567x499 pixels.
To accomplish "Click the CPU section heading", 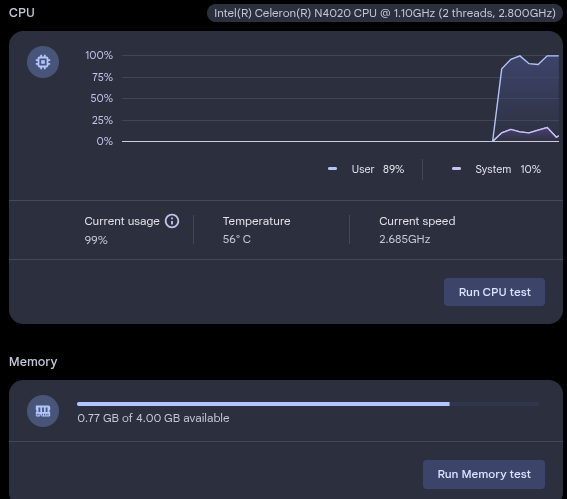I will click(x=22, y=13).
